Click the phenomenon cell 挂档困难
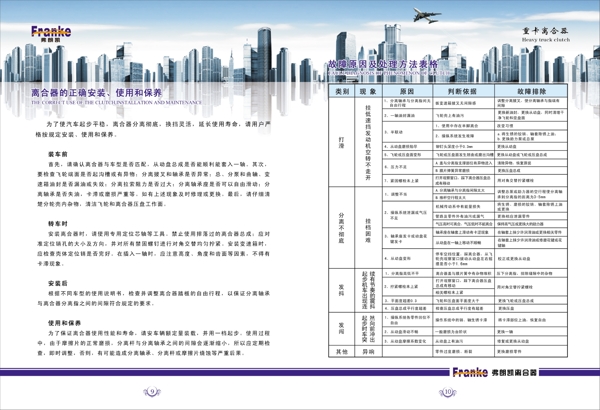Screen dimensions: 600x410 tap(368, 230)
